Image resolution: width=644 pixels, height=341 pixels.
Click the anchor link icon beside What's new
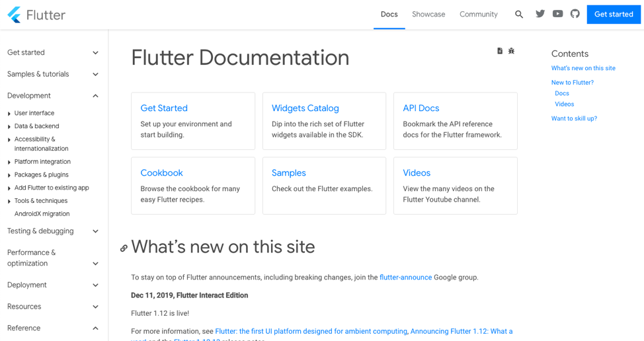[124, 248]
